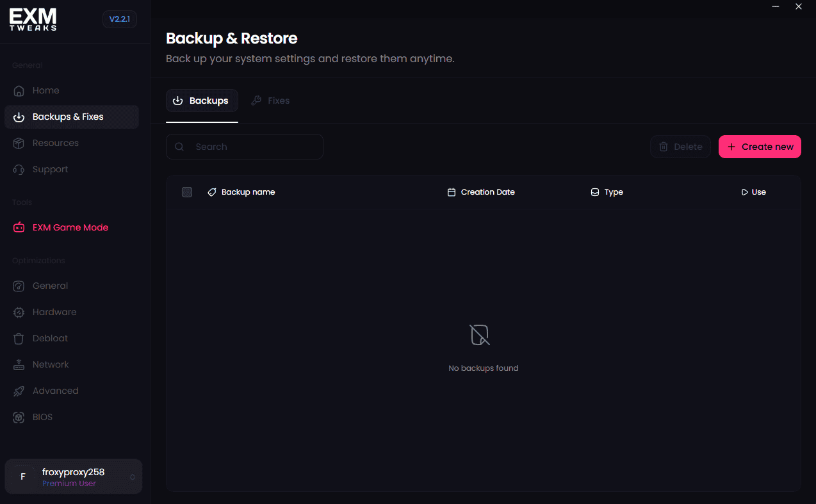Click the Advanced rocket icon
Viewport: 816px width, 504px height.
19,391
